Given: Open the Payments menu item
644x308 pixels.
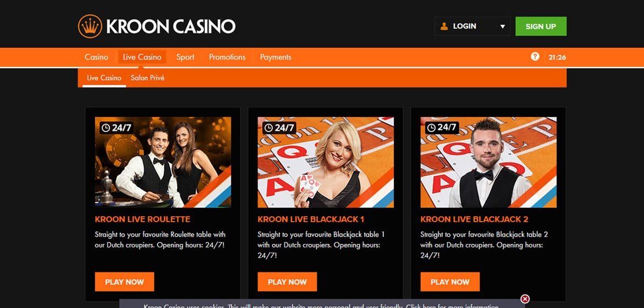Looking at the screenshot, I should (276, 57).
